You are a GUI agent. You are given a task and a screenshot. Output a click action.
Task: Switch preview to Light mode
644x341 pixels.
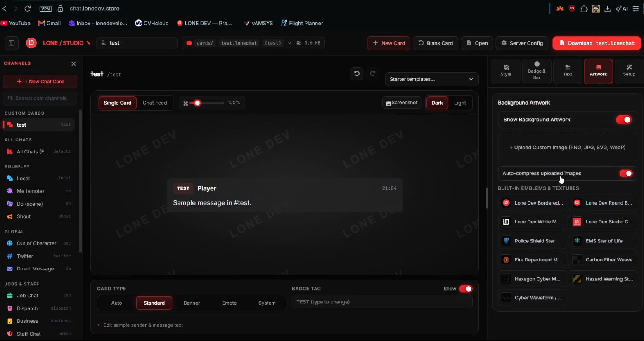coord(460,103)
